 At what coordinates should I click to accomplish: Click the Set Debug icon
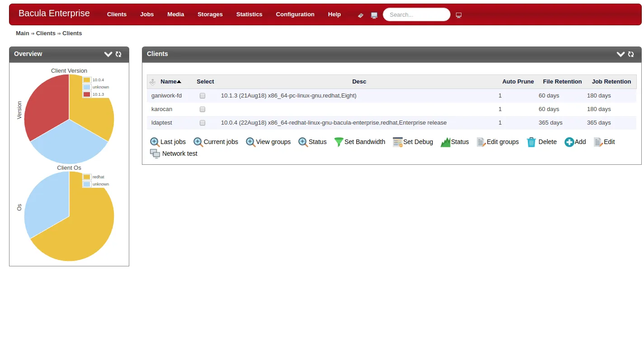click(398, 142)
